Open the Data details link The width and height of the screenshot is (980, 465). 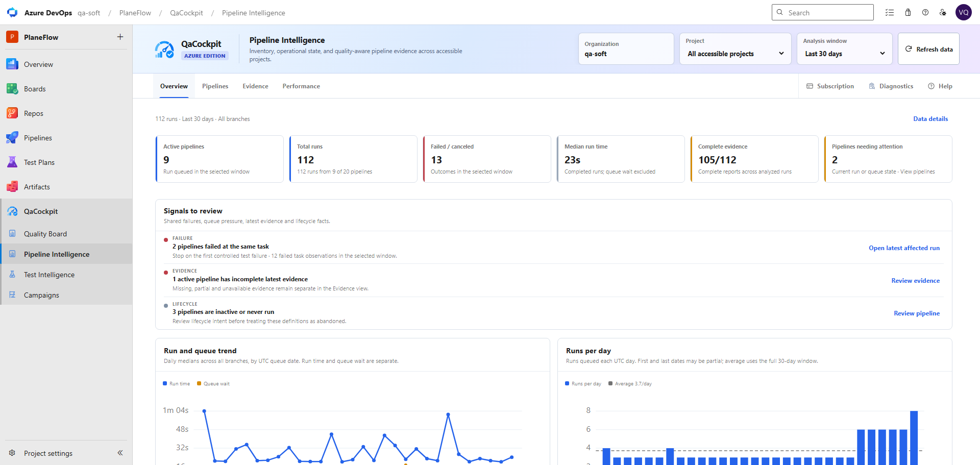[930, 119]
